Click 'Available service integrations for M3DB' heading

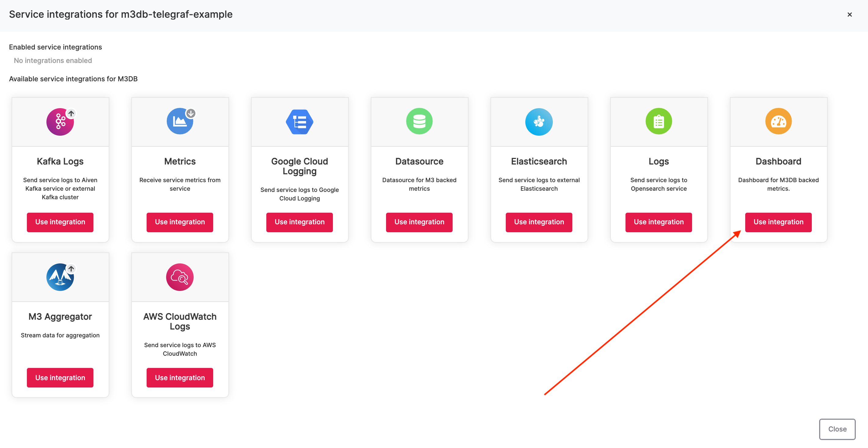pos(73,79)
